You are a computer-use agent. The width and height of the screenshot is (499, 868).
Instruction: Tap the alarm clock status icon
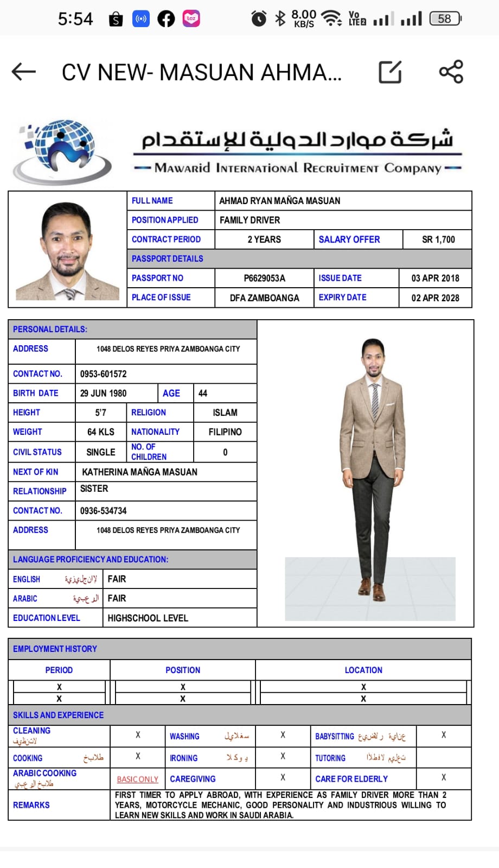pos(259,19)
